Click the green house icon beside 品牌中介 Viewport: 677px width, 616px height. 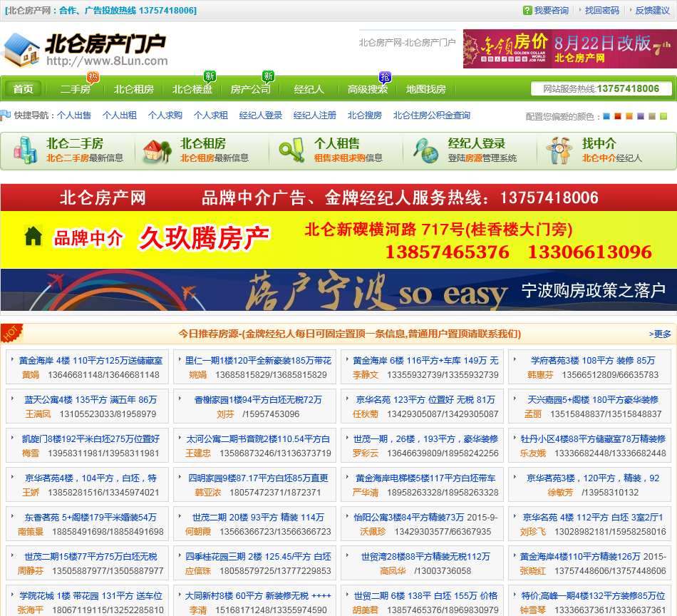pos(33,236)
